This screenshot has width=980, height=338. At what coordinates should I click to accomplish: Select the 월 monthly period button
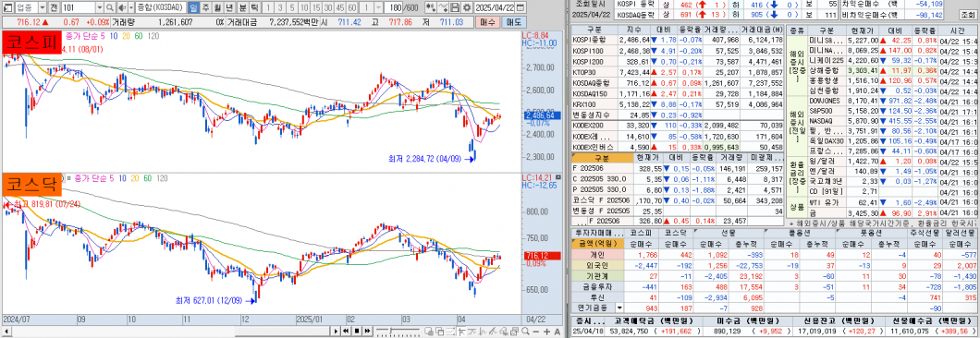[x=217, y=7]
